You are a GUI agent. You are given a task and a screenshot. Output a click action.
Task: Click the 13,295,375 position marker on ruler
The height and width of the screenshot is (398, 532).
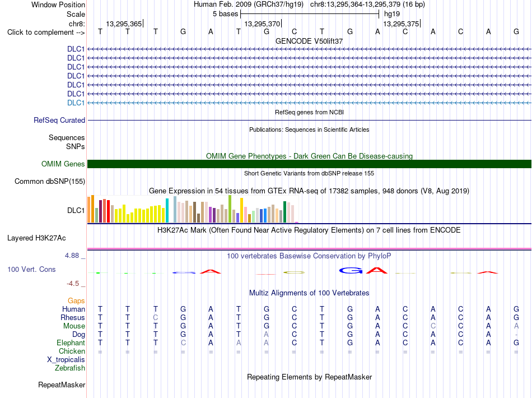[x=402, y=24]
